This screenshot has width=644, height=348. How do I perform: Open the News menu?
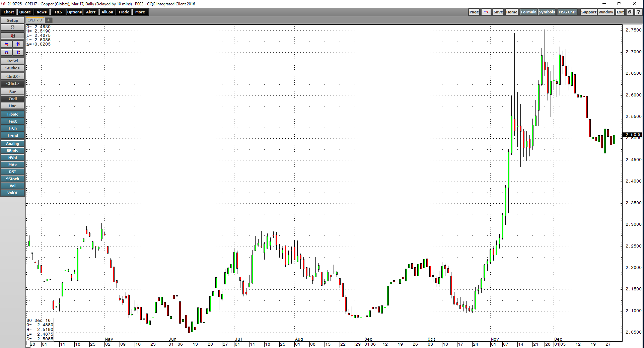coord(42,12)
